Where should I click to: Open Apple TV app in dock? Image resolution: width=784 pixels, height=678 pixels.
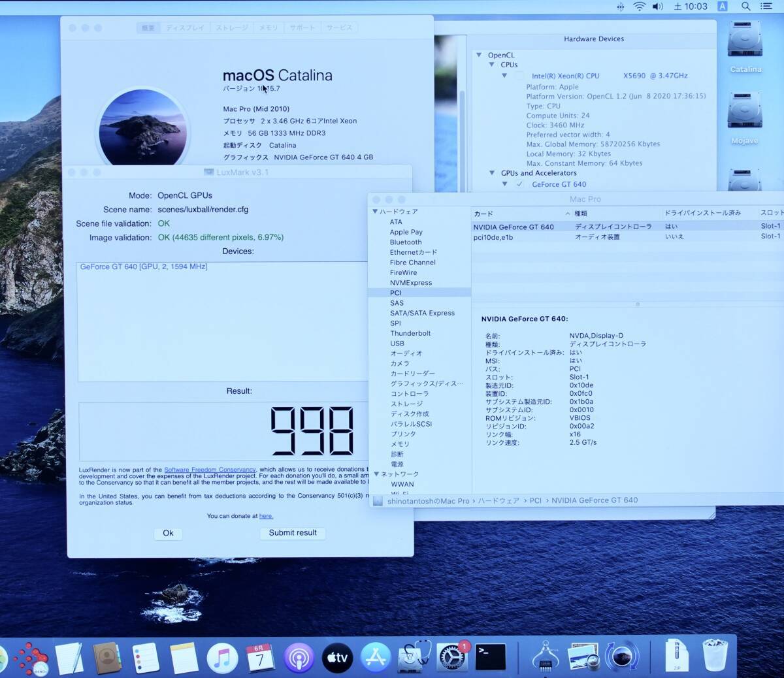click(337, 657)
